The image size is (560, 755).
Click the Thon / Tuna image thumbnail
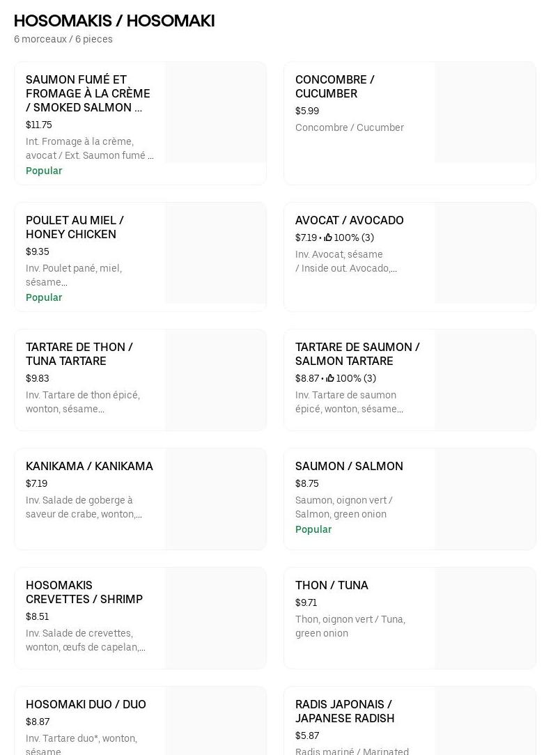485,618
